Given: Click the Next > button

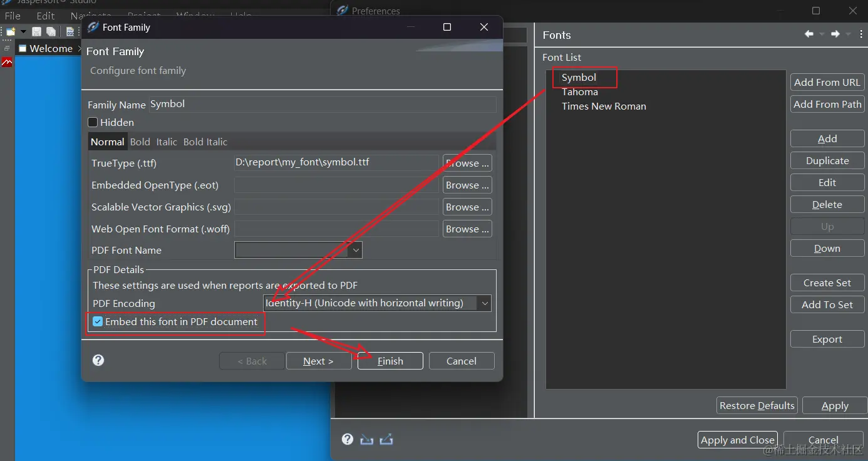Looking at the screenshot, I should click(x=319, y=361).
